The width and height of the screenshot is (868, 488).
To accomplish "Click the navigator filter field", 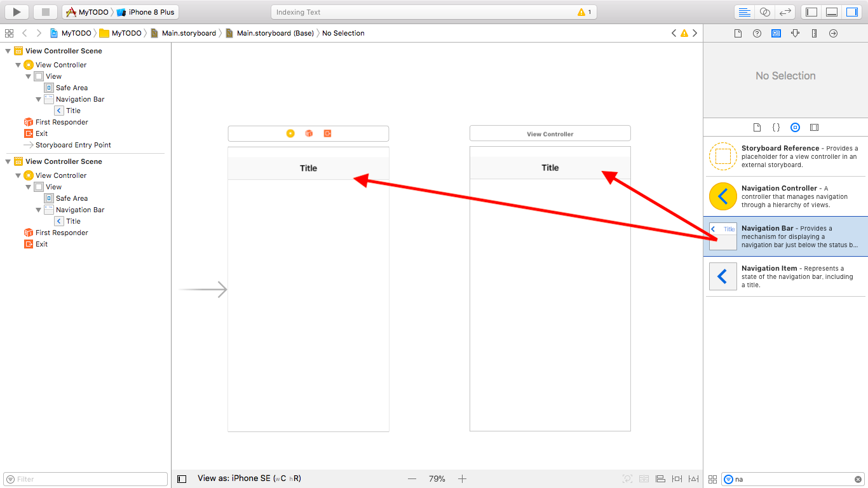I will [x=85, y=478].
